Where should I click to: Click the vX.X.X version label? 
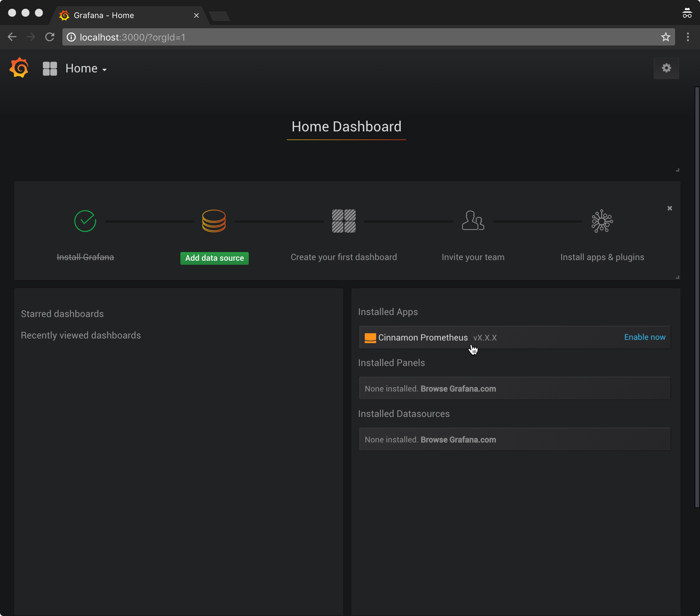484,337
